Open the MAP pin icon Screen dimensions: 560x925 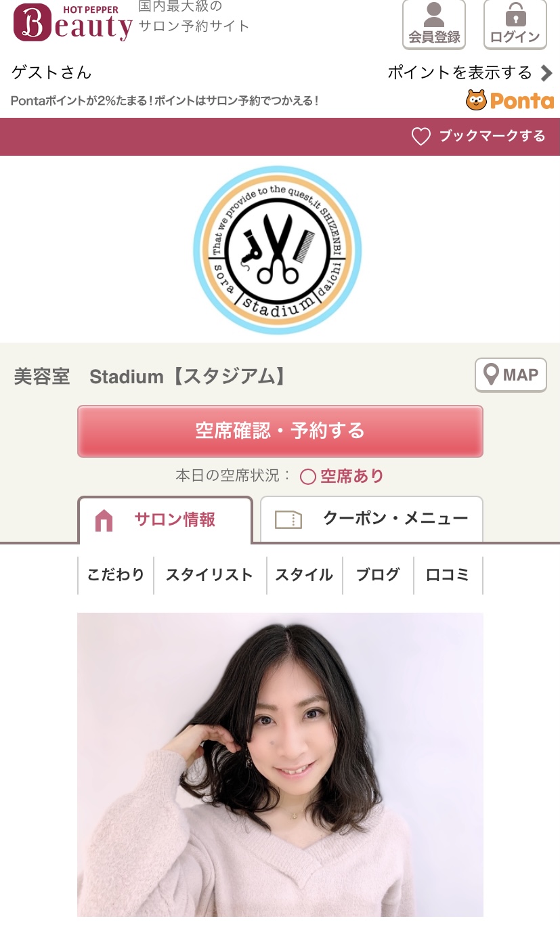pyautogui.click(x=492, y=374)
